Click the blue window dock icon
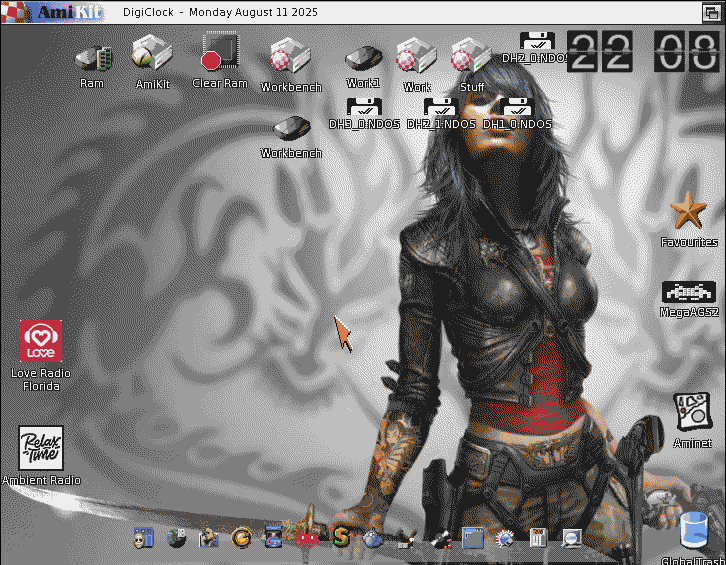Viewport: 726px width, 565px height. (473, 538)
